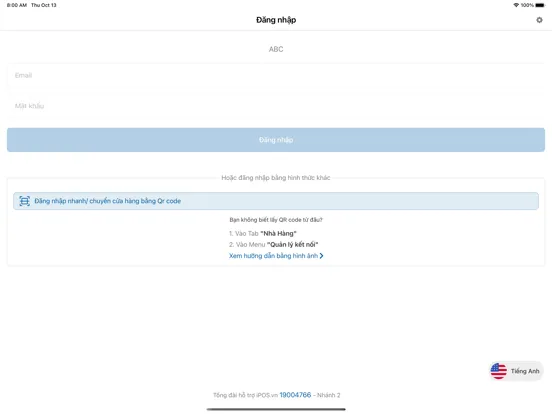
Task: Tap 'Tổng đài hỗ trợ iPOS.vn' text
Action: (x=245, y=395)
